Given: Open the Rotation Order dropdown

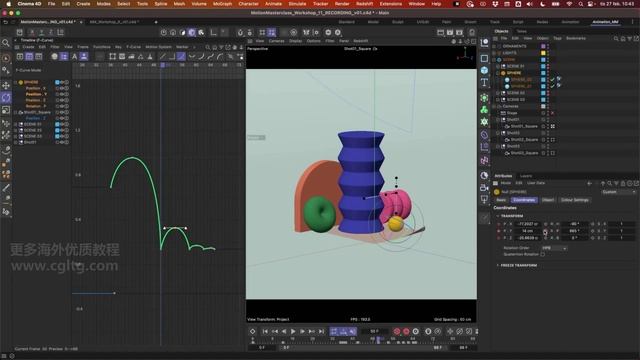Looking at the screenshot, I should point(554,248).
